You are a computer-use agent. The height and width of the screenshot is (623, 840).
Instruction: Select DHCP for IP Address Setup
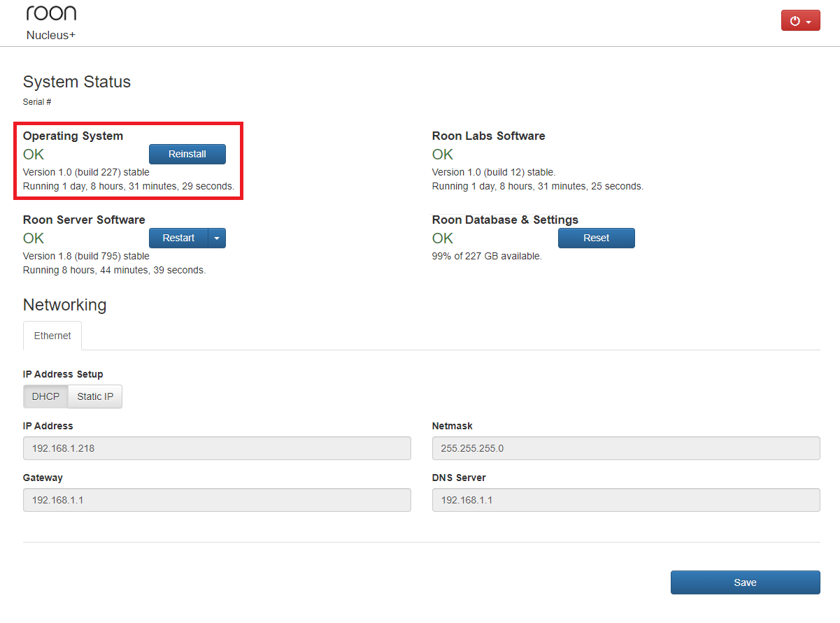pos(45,396)
